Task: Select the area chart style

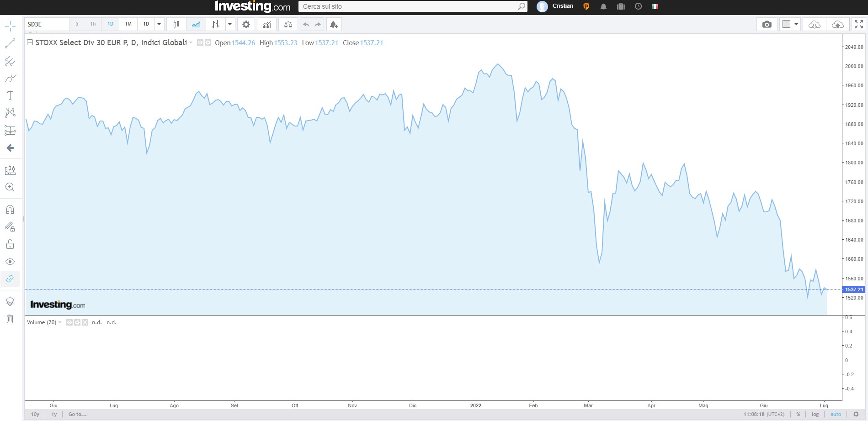Action: point(196,24)
